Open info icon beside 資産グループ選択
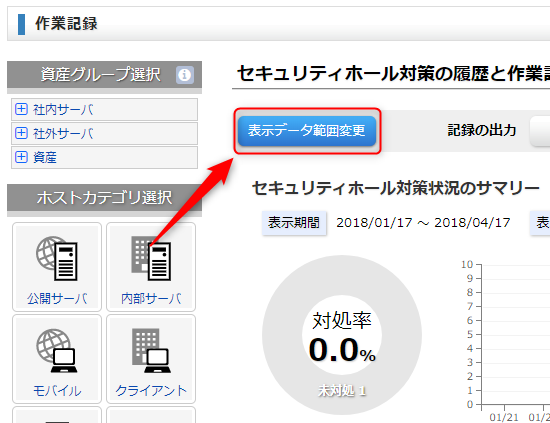Screen dimensions: 550x423 (x=185, y=75)
